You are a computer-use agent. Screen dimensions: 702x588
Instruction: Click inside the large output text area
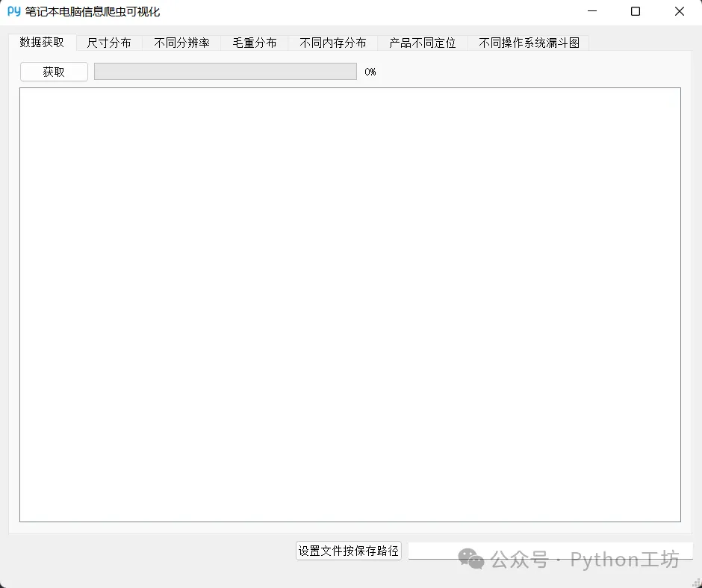click(x=350, y=305)
